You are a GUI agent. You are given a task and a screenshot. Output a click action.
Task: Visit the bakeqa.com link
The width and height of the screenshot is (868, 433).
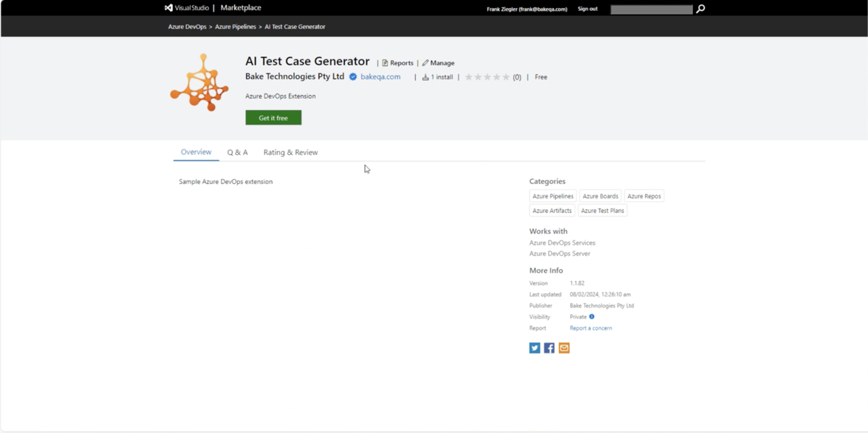tap(380, 77)
